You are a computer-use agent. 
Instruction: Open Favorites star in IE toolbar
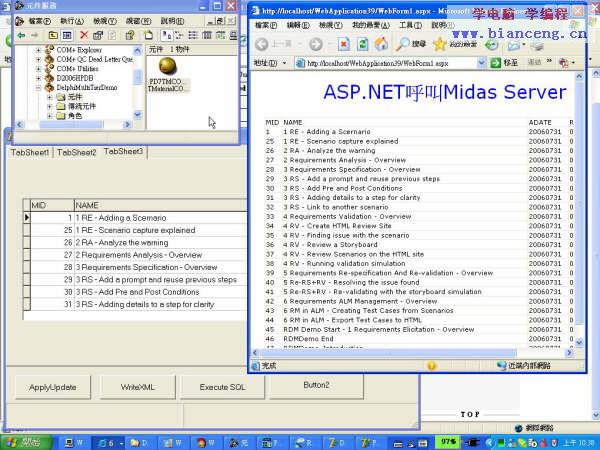[440, 44]
